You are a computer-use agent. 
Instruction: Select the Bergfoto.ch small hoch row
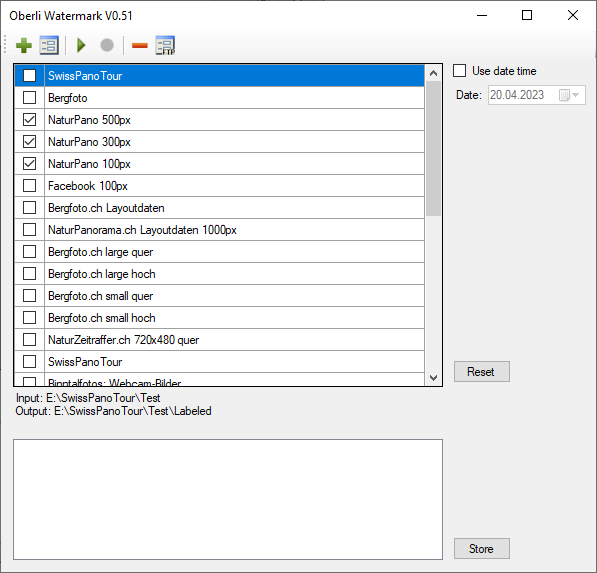(x=219, y=318)
